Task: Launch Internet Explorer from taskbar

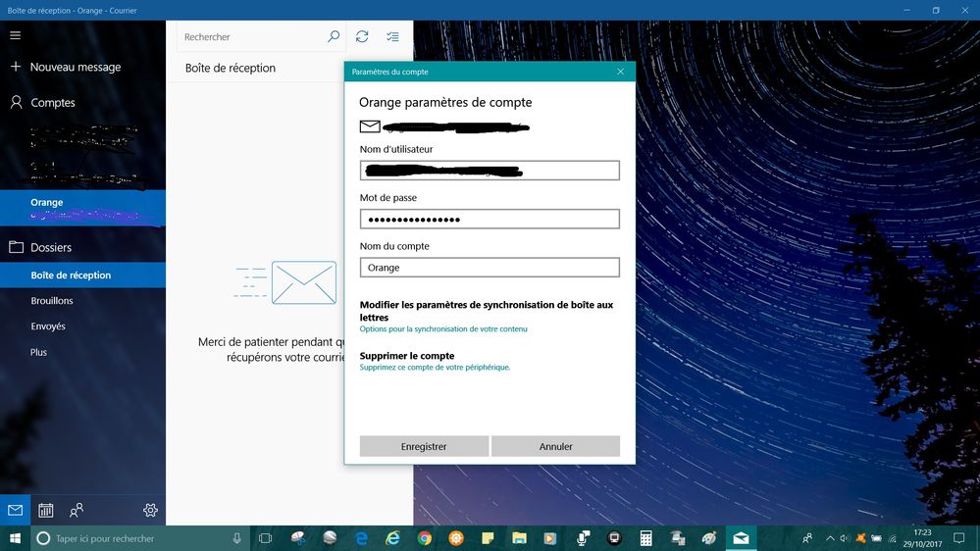Action: (392, 538)
